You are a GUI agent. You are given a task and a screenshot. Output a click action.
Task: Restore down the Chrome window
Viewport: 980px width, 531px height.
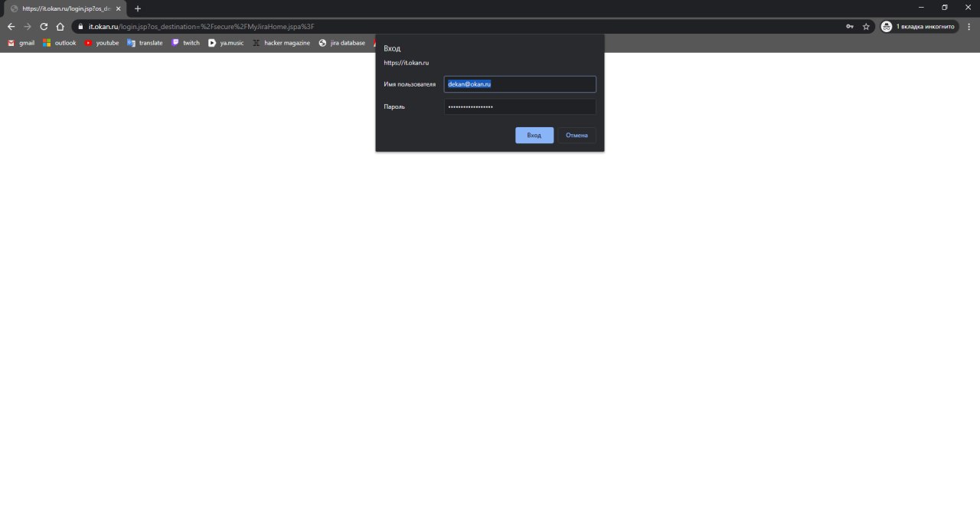click(x=945, y=7)
